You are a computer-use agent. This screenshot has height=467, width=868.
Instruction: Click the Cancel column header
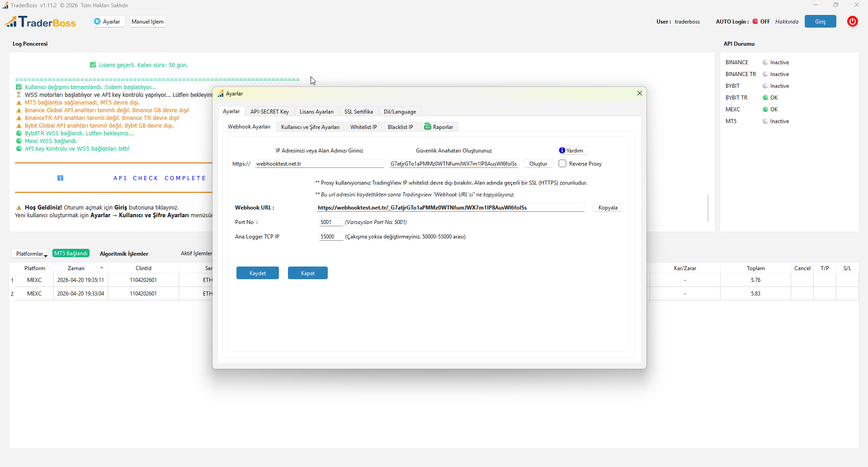(x=802, y=268)
